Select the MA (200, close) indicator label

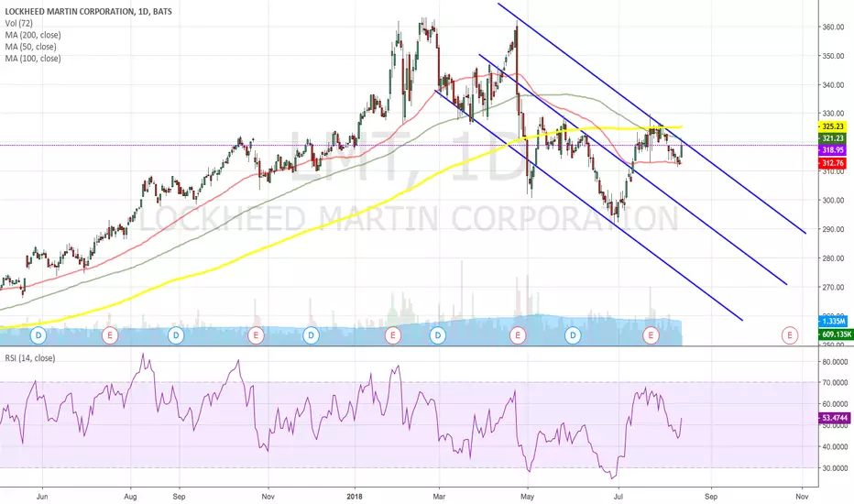click(33, 35)
